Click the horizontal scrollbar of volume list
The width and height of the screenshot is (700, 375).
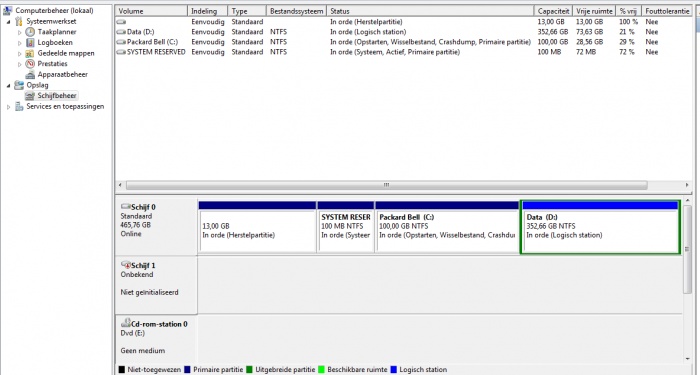pos(387,185)
